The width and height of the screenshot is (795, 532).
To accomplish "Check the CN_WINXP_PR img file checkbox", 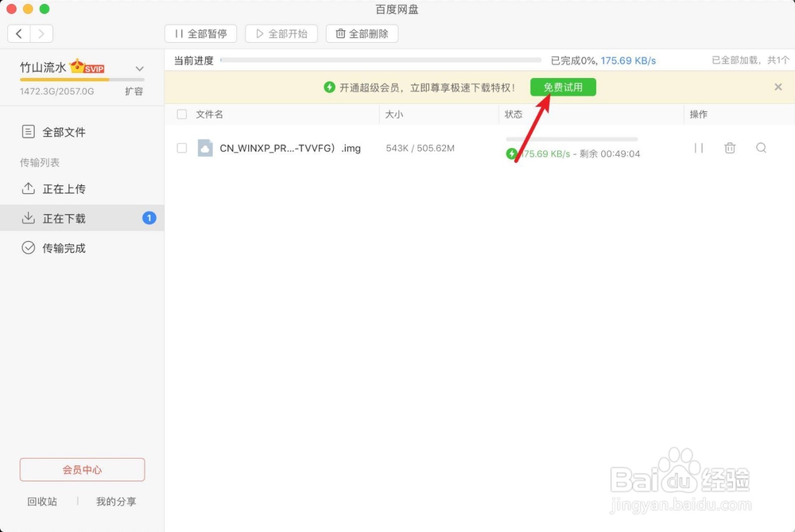I will 181,148.
